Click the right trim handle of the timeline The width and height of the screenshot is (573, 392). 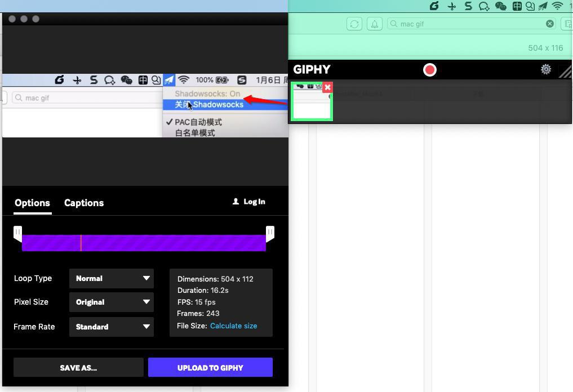[x=270, y=234]
